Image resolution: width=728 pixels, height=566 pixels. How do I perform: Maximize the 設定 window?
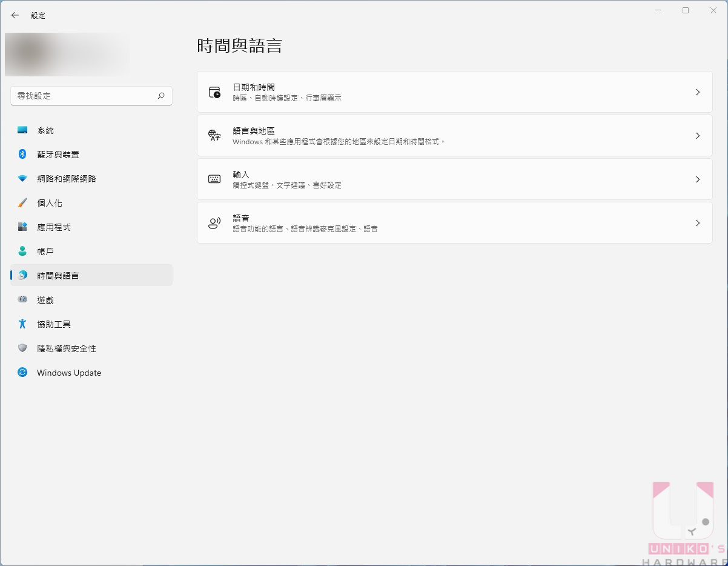click(686, 10)
